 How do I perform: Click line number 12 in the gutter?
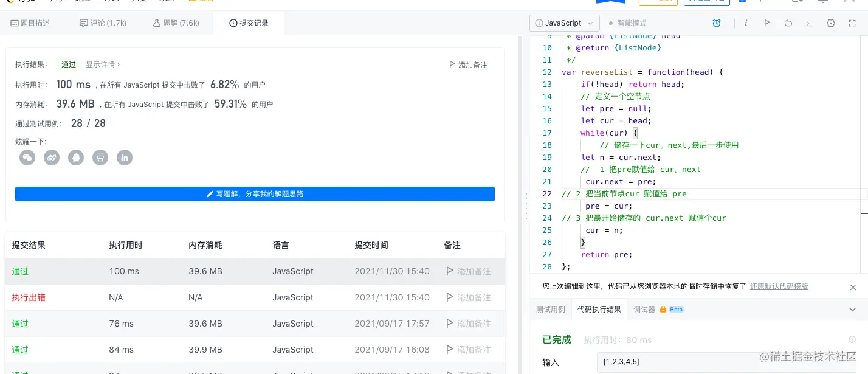[547, 72]
